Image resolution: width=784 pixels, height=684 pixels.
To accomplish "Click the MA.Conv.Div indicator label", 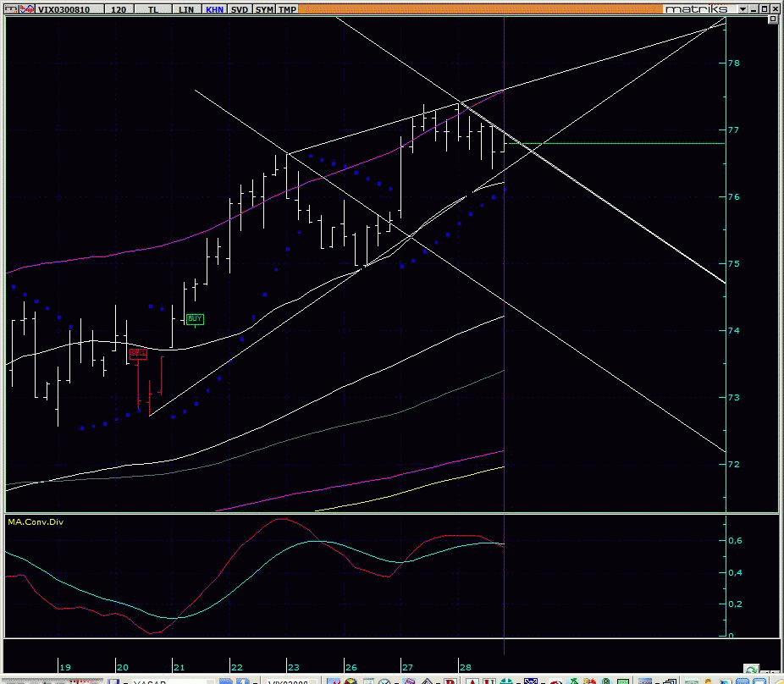I will tap(36, 522).
